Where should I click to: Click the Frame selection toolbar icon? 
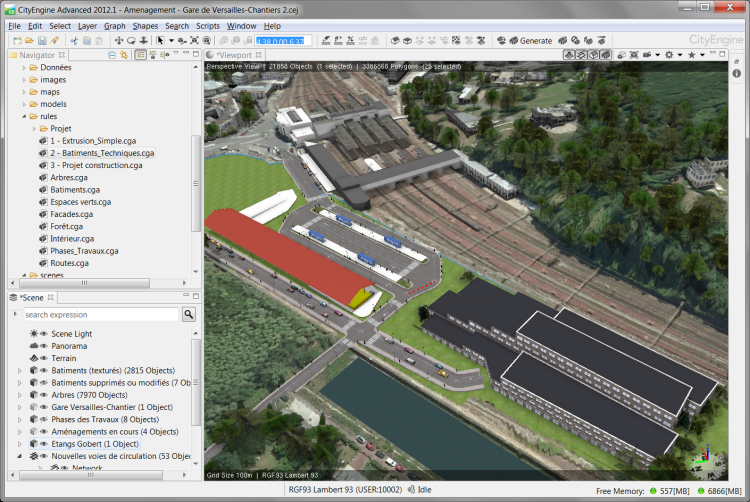coord(194,41)
